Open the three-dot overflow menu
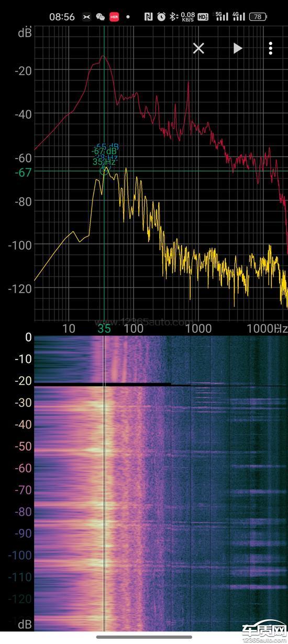This screenshot has height=644, width=288. pos(270,49)
